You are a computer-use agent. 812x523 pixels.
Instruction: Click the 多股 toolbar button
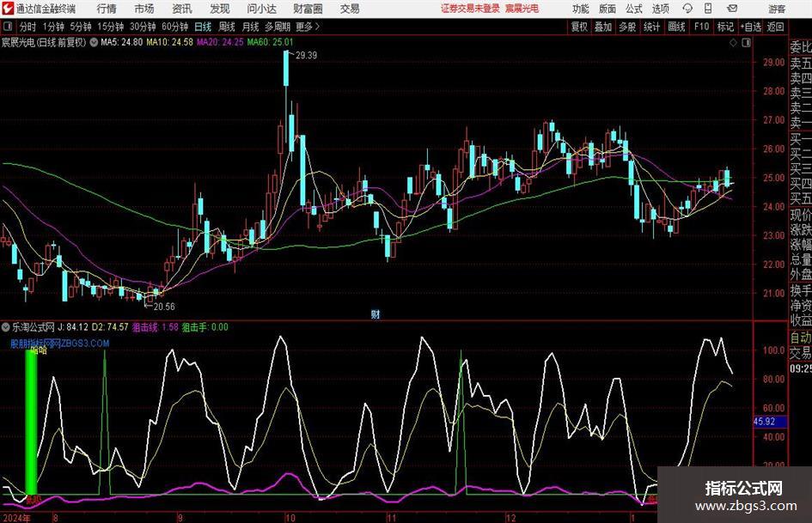(x=627, y=27)
